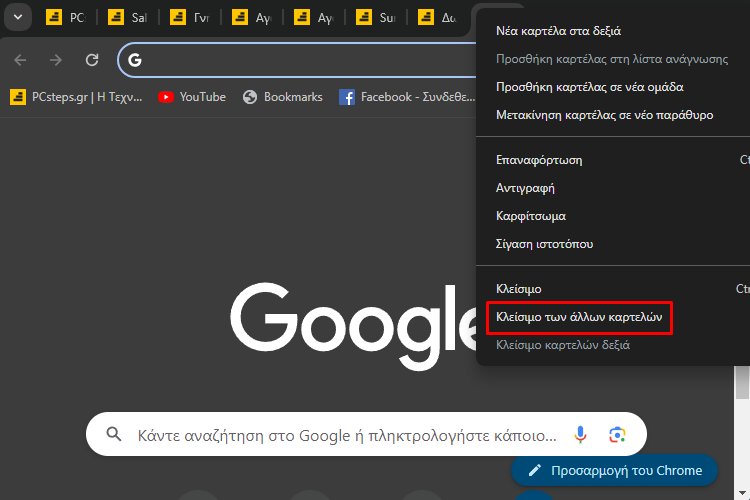Switch to the Γν tab
This screenshot has width=750, height=500.
189,18
